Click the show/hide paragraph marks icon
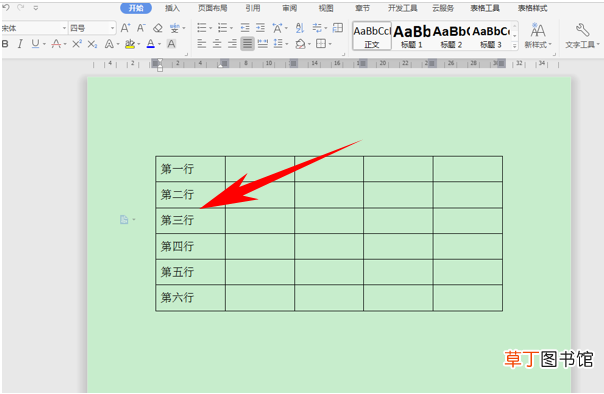604x394 pixels. 317,28
